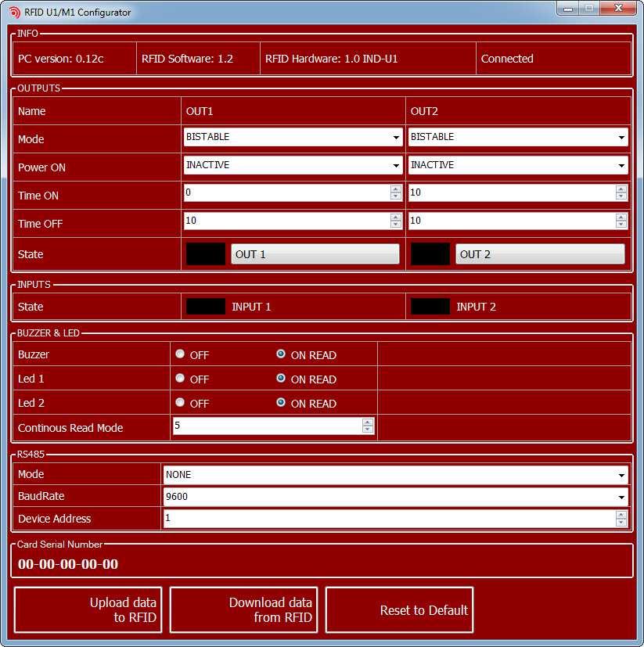Decrease OUT2 Time ON value
The height and width of the screenshot is (647, 644).
click(x=621, y=196)
